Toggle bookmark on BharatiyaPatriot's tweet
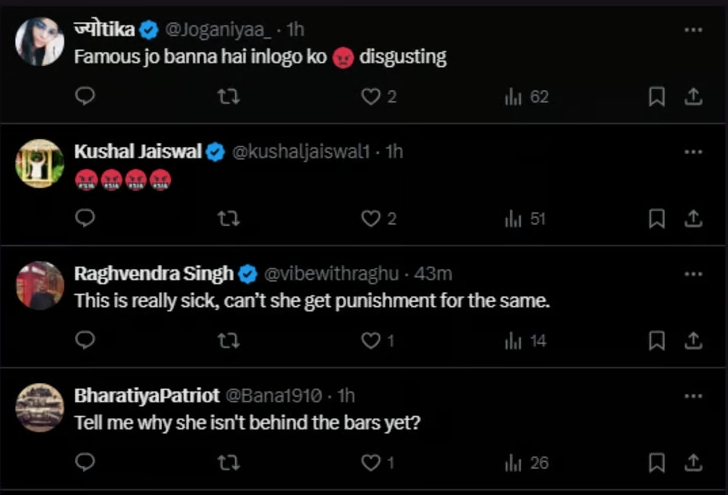Viewport: 728px width, 495px height. tap(657, 463)
